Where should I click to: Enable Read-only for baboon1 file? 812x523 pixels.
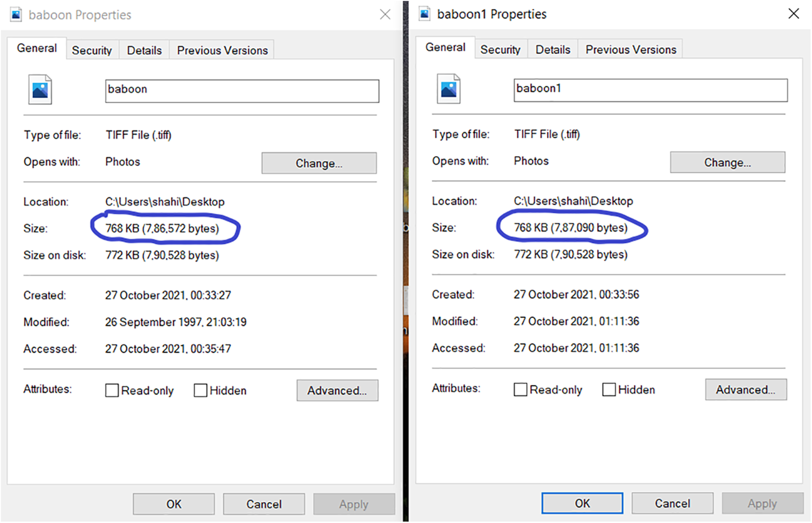(x=521, y=390)
